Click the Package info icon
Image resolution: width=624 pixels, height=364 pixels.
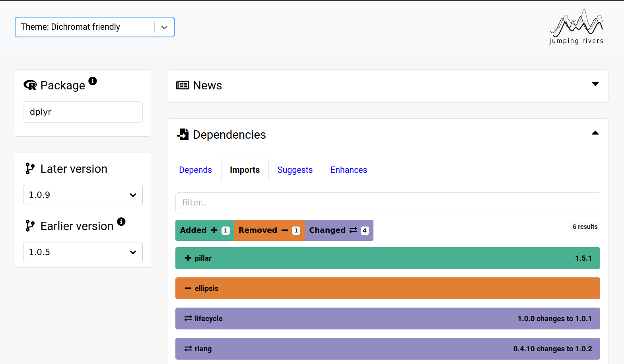click(93, 81)
